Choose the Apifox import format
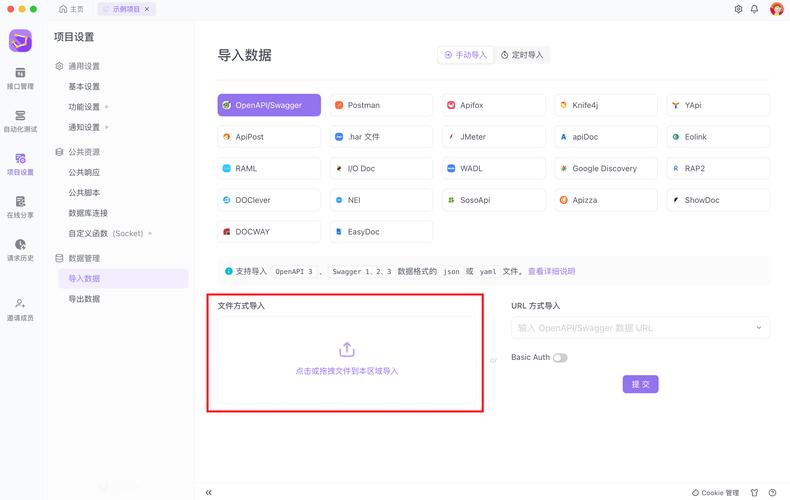Screen dimensions: 790x500 pos(494,105)
